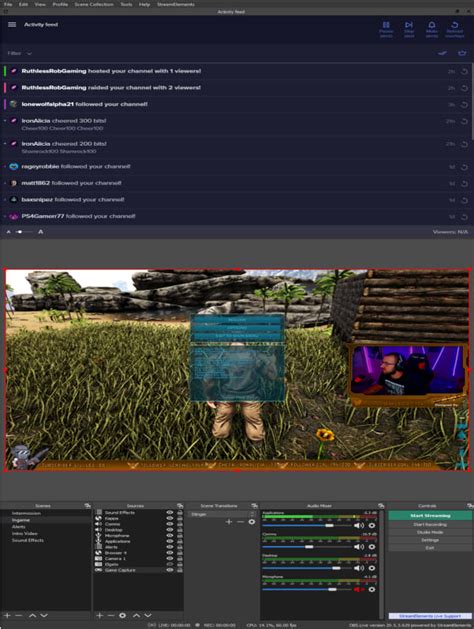
Task: Open the Activity feed hamburger menu
Action: [12, 24]
